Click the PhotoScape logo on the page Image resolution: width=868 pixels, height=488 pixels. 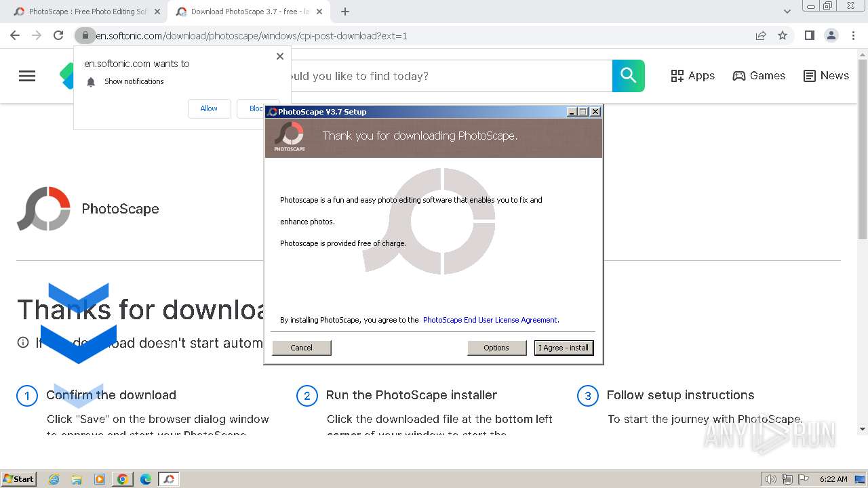point(43,209)
